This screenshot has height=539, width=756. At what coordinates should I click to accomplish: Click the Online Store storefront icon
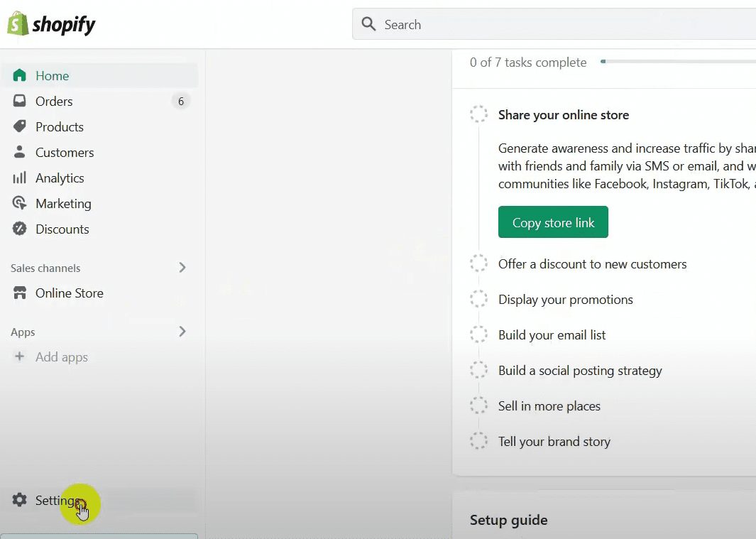pos(20,293)
